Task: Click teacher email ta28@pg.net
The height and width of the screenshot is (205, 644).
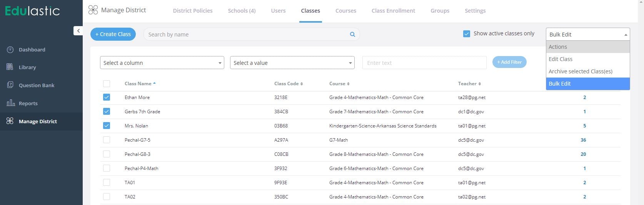Action: point(472,98)
